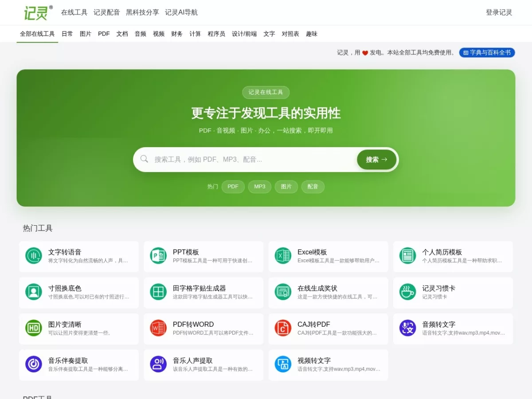Open the 田字格字贴生成器 icon
Image resolution: width=532 pixels, height=399 pixels.
coord(158,292)
